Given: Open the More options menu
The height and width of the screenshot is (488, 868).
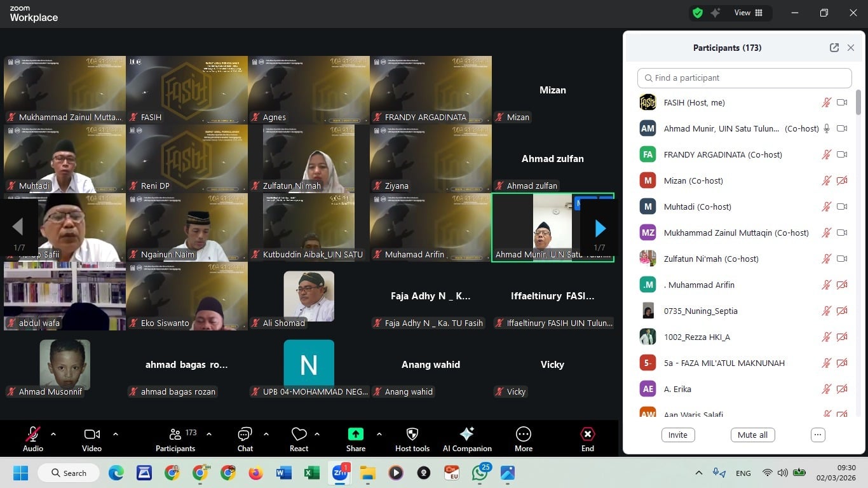Looking at the screenshot, I should click(524, 439).
